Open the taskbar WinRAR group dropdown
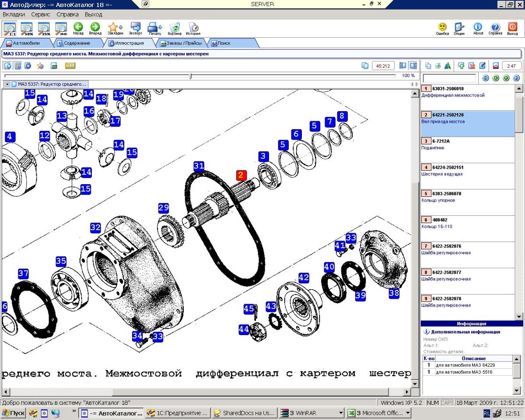Viewport: 525px width, 420px height. coord(341,413)
